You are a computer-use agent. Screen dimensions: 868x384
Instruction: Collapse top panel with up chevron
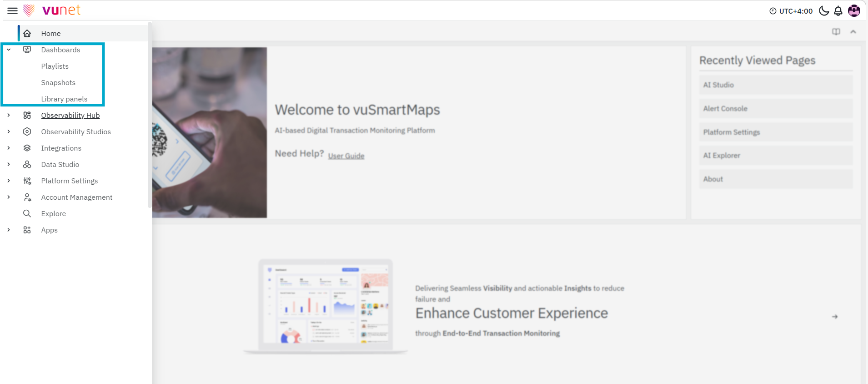853,32
